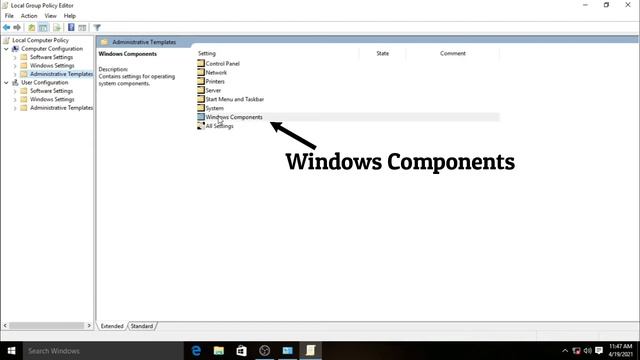
Task: Click the Filter funnel toolbar icon
Action: [x=97, y=28]
